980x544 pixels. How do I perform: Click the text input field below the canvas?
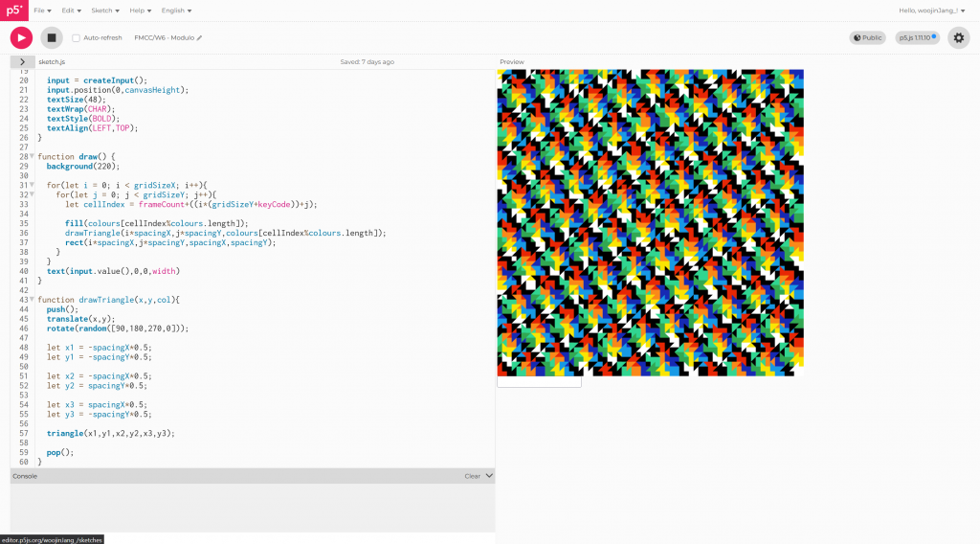539,382
